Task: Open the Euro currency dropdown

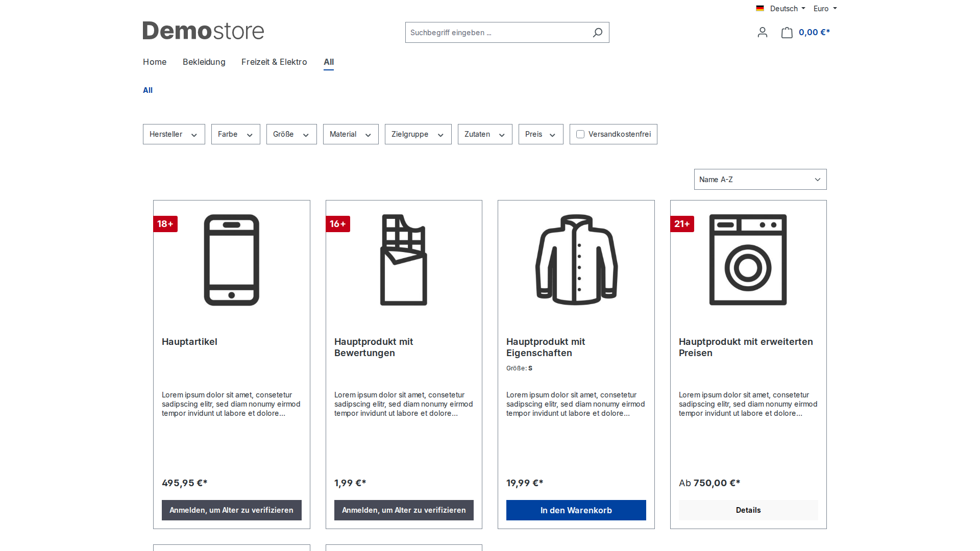Action: (x=825, y=9)
